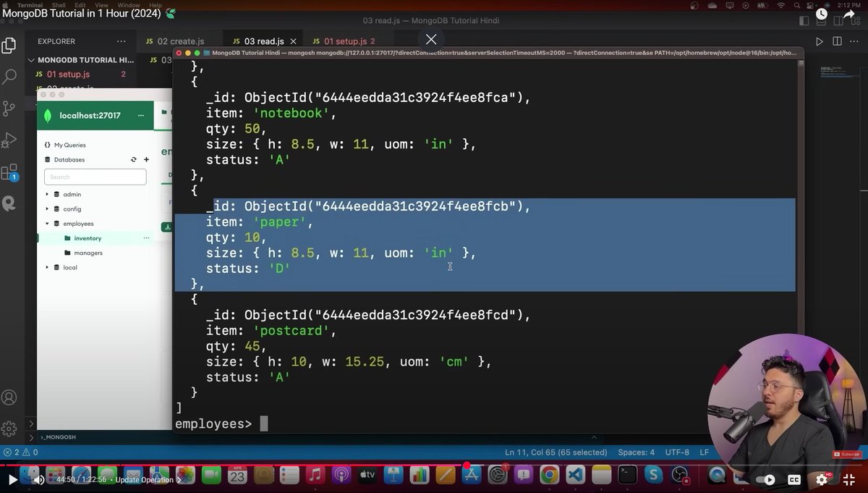Toggle YouTube autoplay switch
Viewport: 868px width, 493px height.
pyautogui.click(x=765, y=479)
